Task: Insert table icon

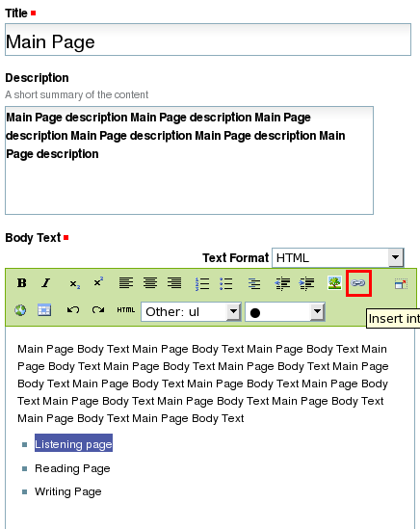Action: (44, 309)
